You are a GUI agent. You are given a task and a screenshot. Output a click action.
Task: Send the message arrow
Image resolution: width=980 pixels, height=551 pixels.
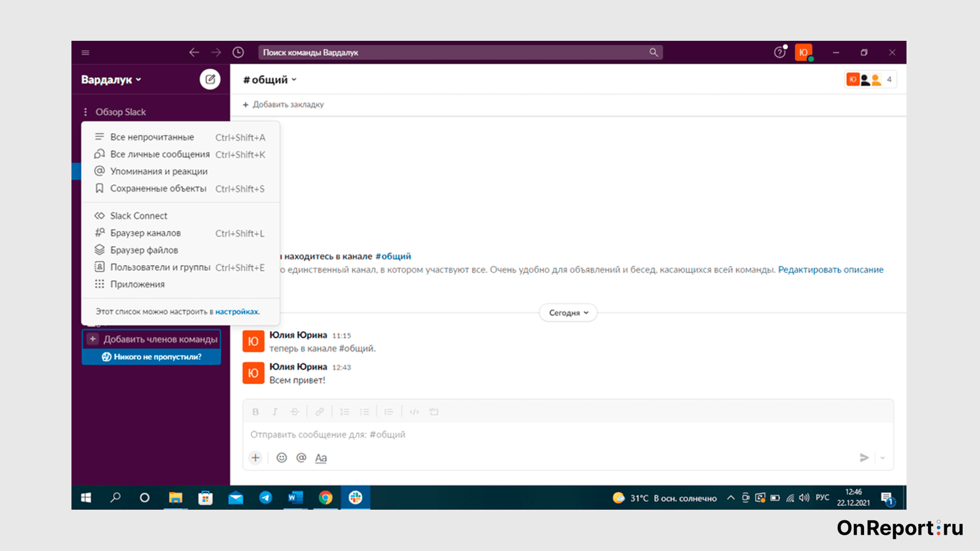coord(864,458)
